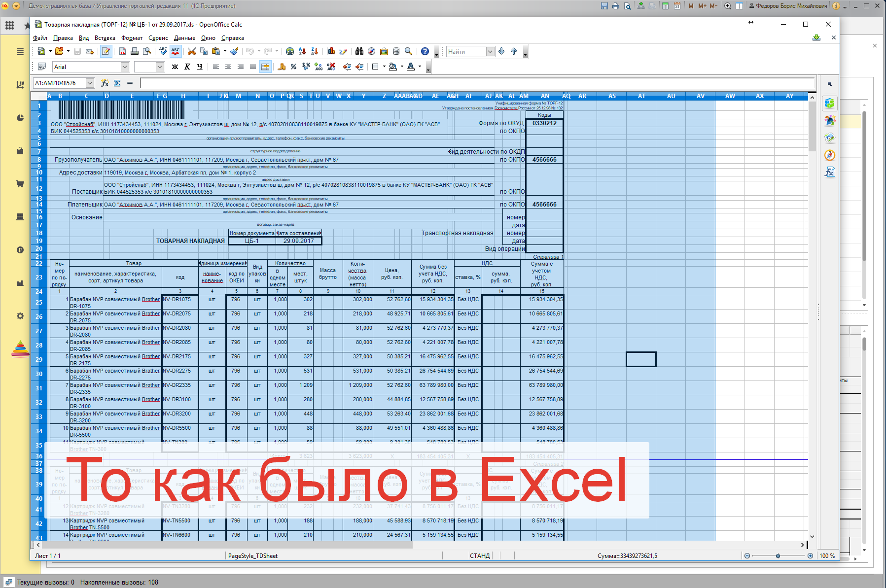Click the Cut scissors icon
The image size is (886, 588).
pyautogui.click(x=192, y=51)
